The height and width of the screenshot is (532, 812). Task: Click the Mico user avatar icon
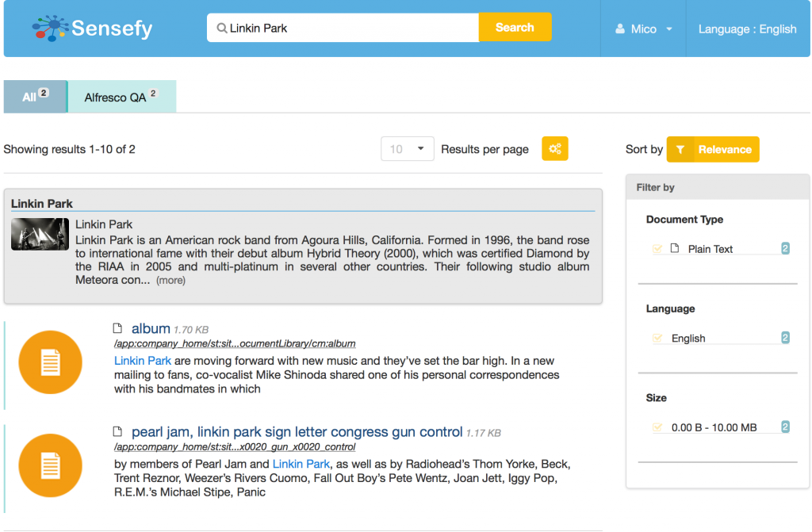(620, 29)
